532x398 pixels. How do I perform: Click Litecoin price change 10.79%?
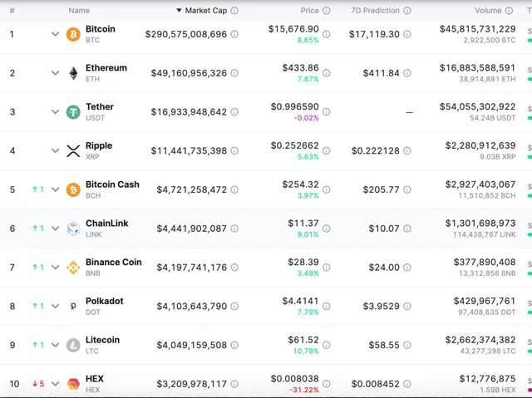point(306,351)
